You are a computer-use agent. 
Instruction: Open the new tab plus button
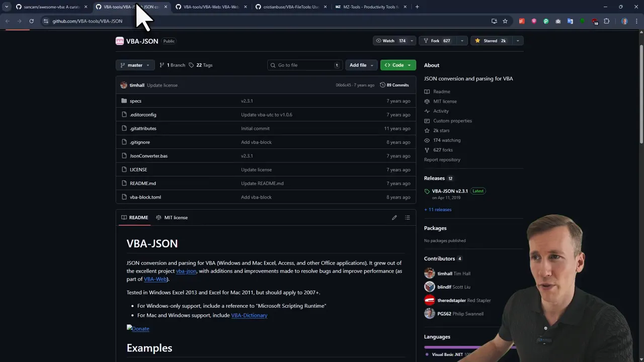pyautogui.click(x=417, y=7)
